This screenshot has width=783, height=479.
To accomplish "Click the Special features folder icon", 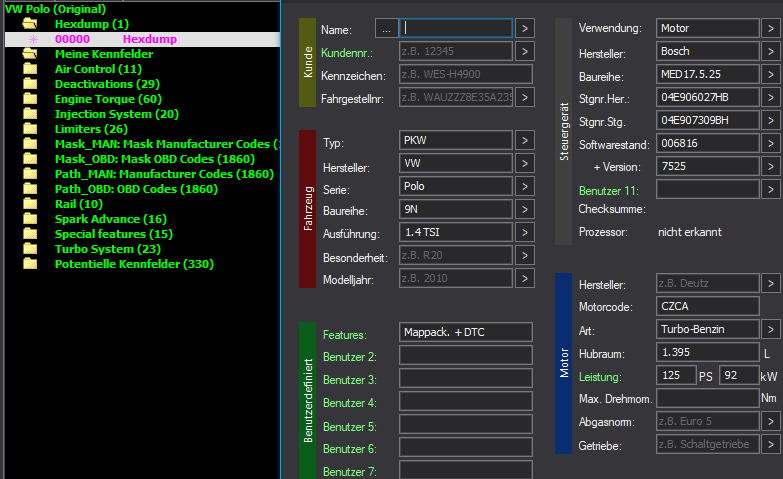I will (x=30, y=233).
